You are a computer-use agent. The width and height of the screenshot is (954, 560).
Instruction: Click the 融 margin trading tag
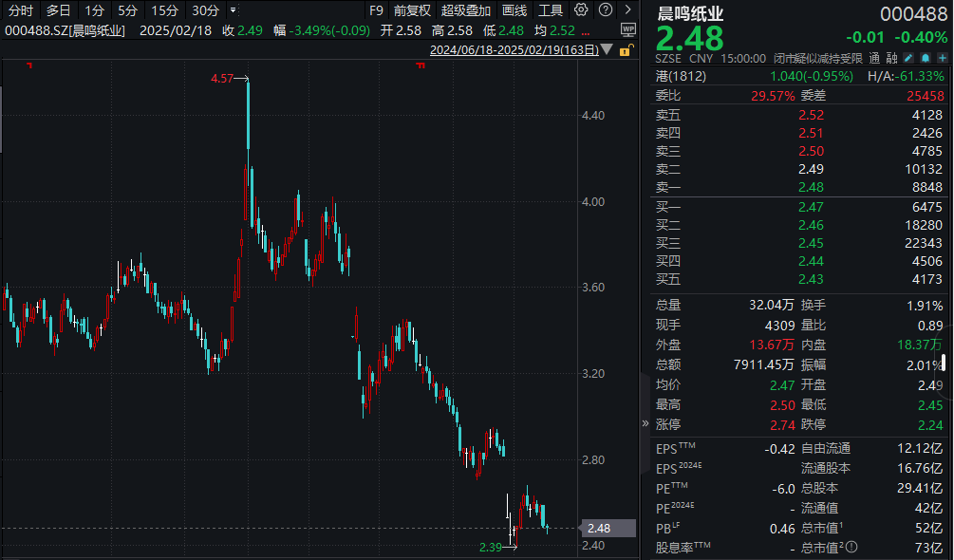pos(891,58)
